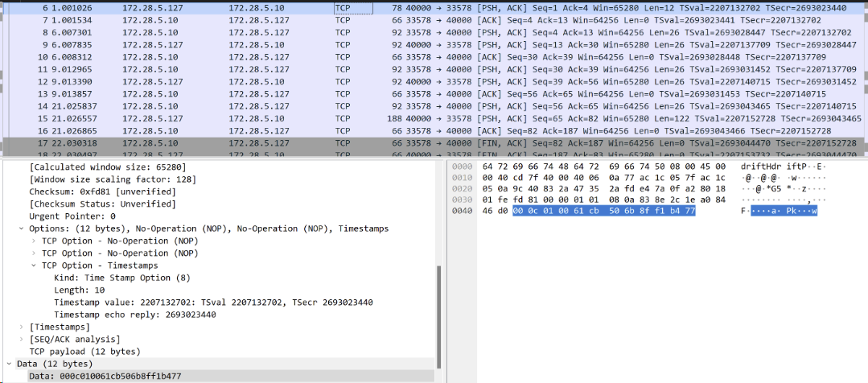
Task: Select the [Calculated window size: 65280] line
Action: pos(107,167)
